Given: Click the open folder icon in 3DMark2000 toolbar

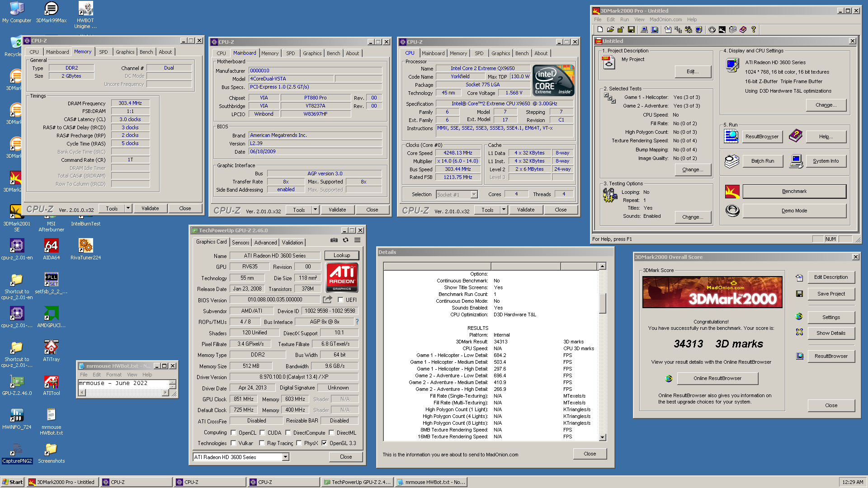Looking at the screenshot, I should (610, 29).
